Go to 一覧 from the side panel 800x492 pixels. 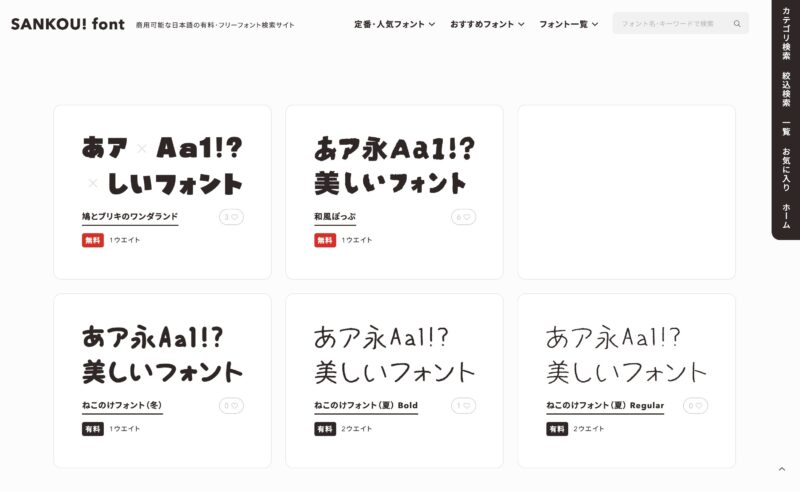pyautogui.click(x=786, y=129)
